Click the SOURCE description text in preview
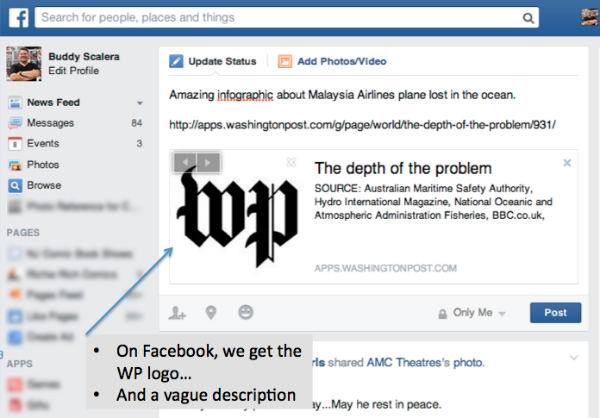This screenshot has height=418, width=600. [x=433, y=202]
